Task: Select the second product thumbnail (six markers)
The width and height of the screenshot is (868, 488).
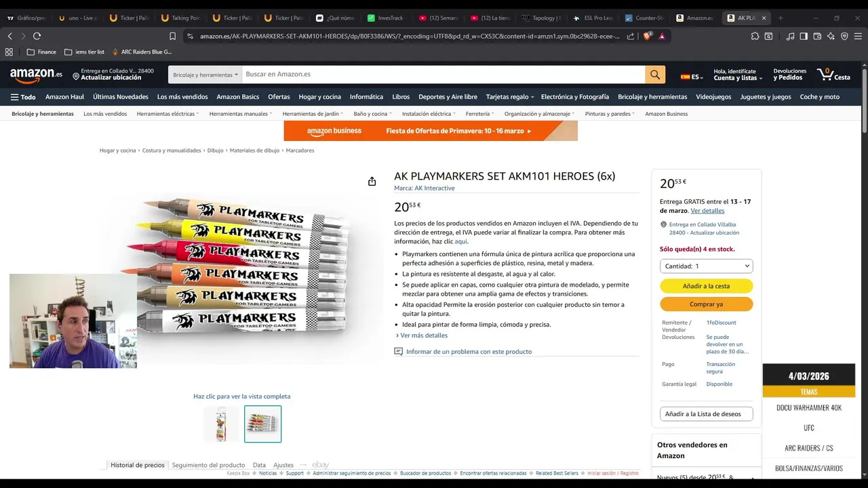Action: (x=262, y=424)
